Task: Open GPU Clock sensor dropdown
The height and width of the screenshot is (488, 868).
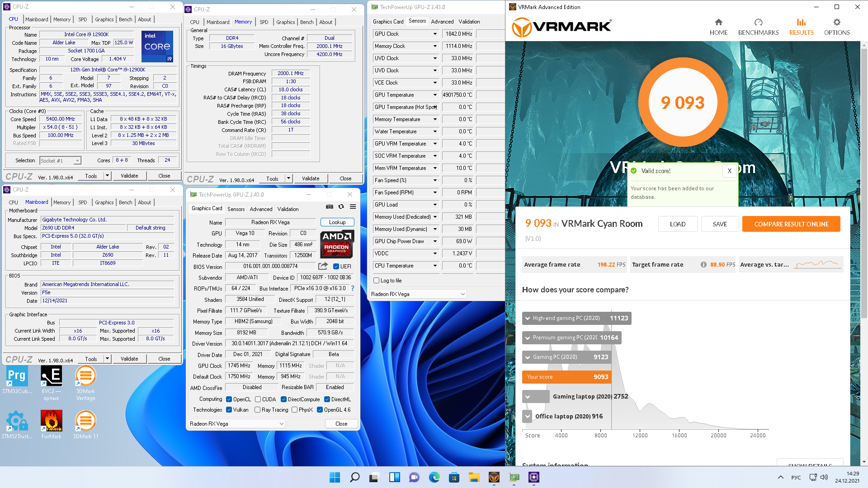Action: 435,34
